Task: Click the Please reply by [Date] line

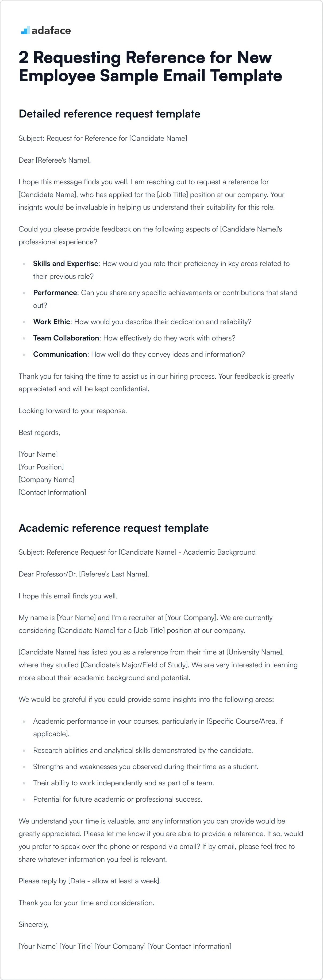Action: 90,881
